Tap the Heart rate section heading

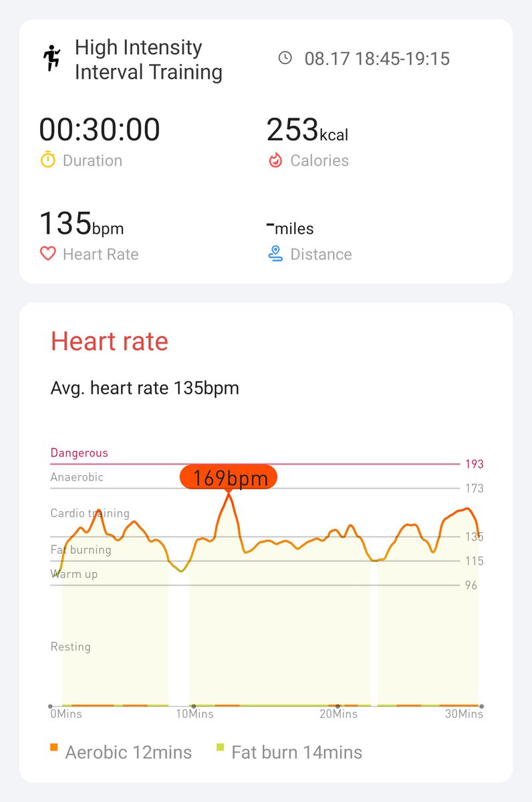pos(110,342)
